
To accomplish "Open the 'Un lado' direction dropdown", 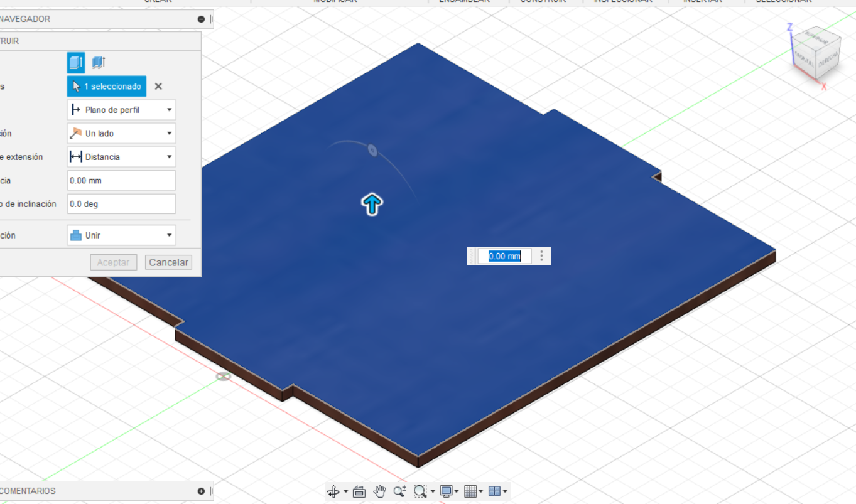I will point(168,133).
